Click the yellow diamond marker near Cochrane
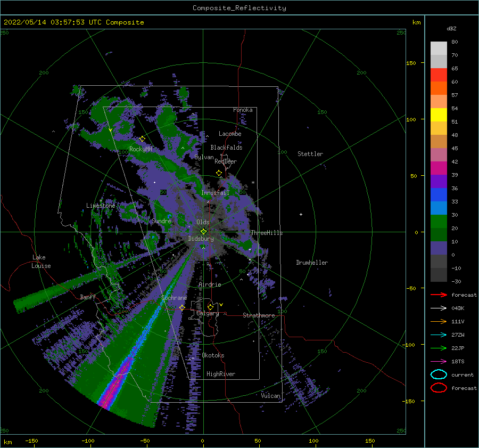This screenshot has width=479, height=448. [182, 307]
